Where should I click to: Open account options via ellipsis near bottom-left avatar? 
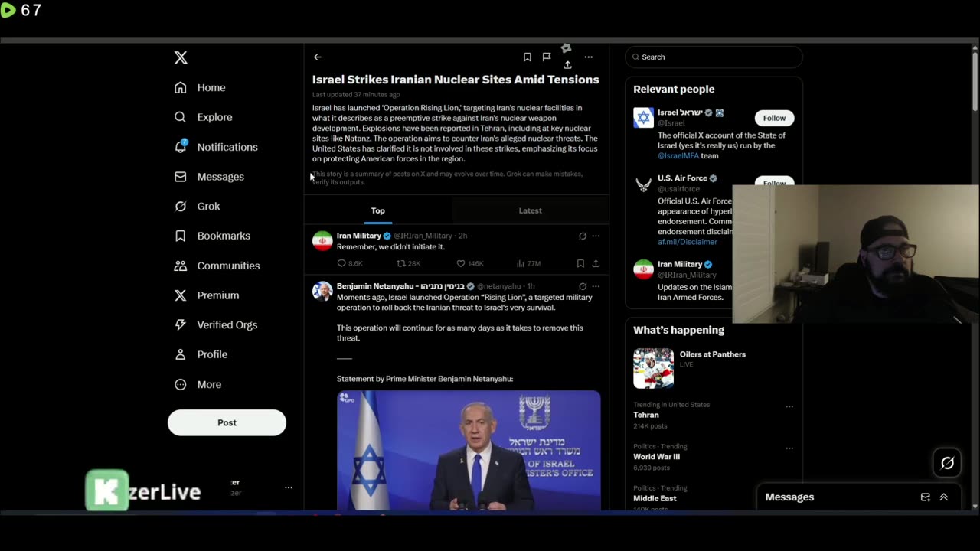(289, 487)
